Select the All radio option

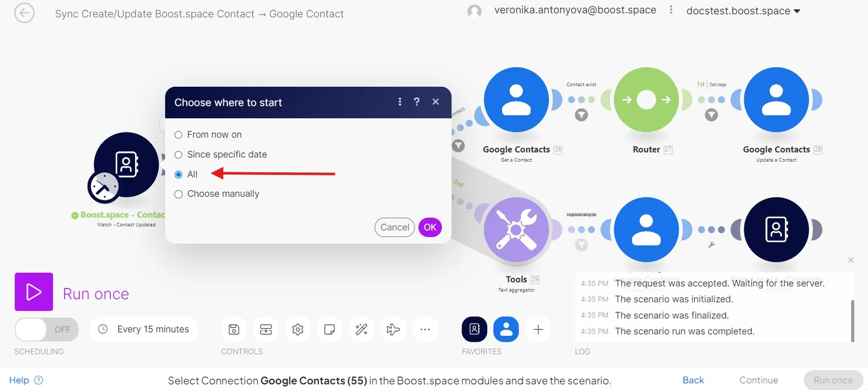tap(178, 175)
